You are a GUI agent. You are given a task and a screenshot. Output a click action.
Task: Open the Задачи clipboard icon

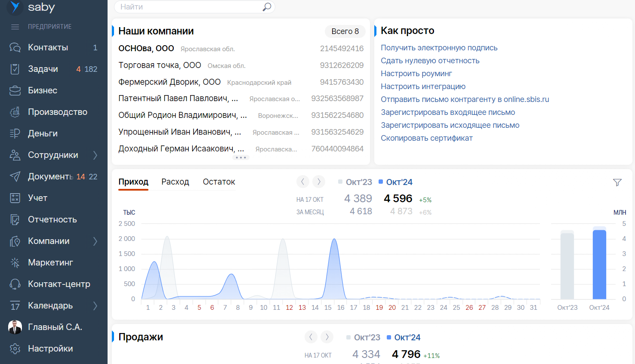point(15,69)
